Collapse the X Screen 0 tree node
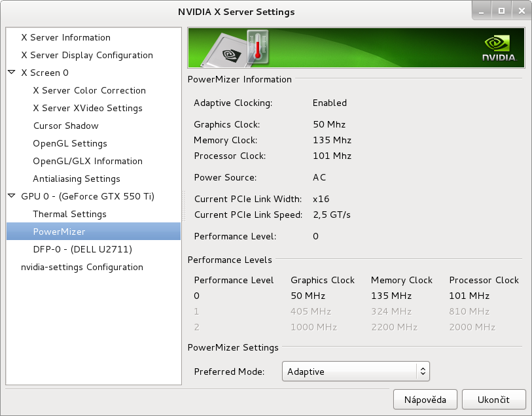This screenshot has width=532, height=416. coord(12,73)
